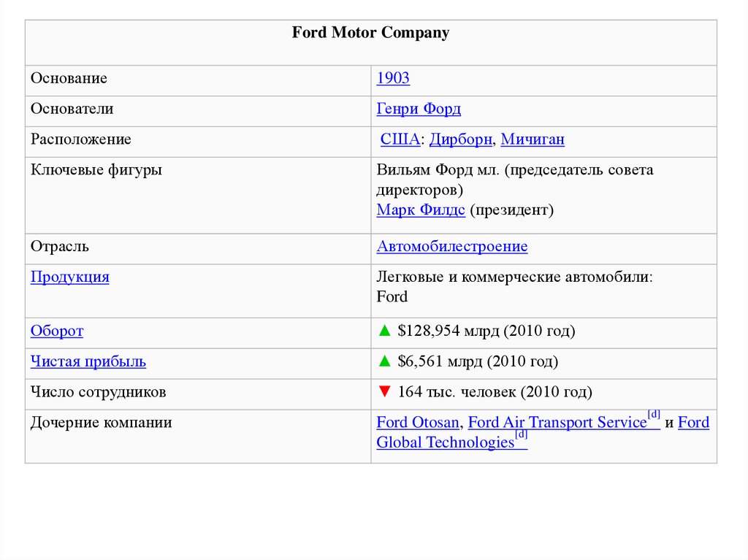
Task: Click the Вильям Форд мл. text
Action: [438, 170]
